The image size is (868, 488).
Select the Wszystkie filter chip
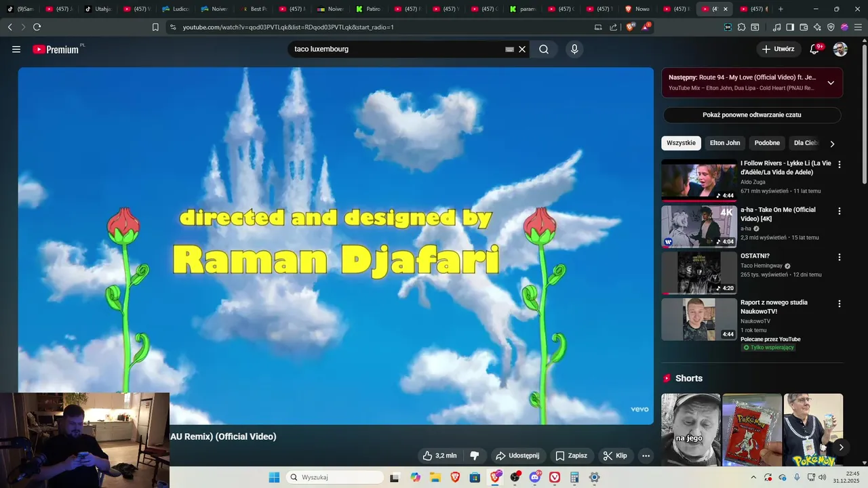[681, 143]
